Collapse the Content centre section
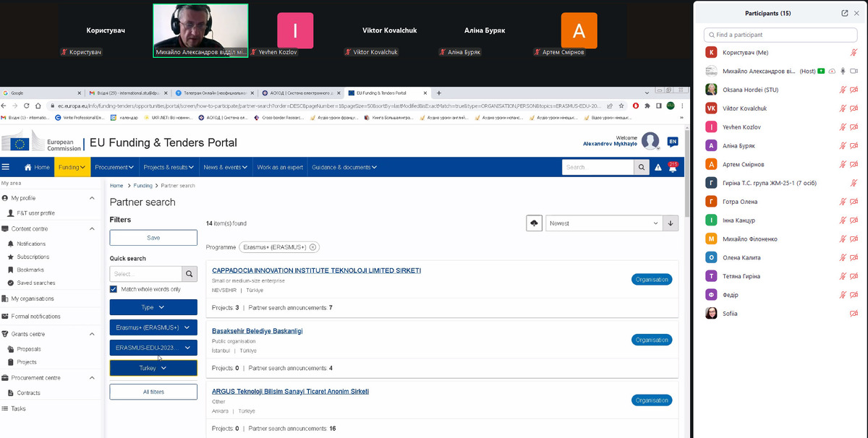868x438 pixels. pos(91,228)
